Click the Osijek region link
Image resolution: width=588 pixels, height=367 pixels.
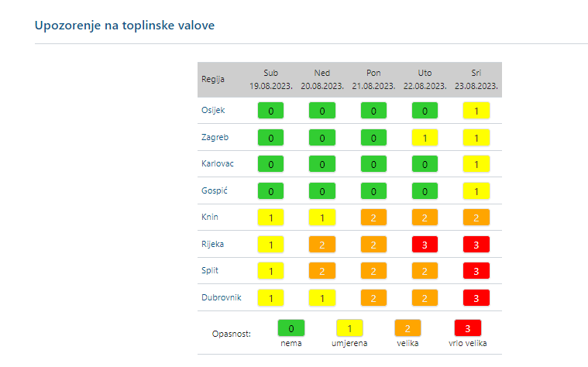[213, 111]
